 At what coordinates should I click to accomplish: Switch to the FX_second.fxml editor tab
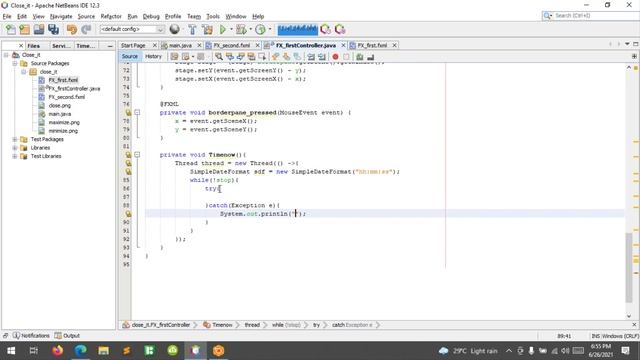point(231,45)
